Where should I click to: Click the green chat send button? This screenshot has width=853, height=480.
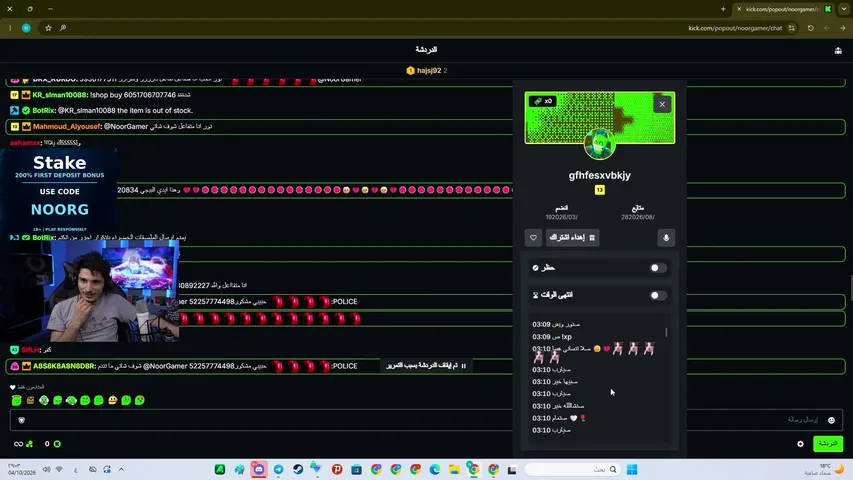tap(827, 444)
